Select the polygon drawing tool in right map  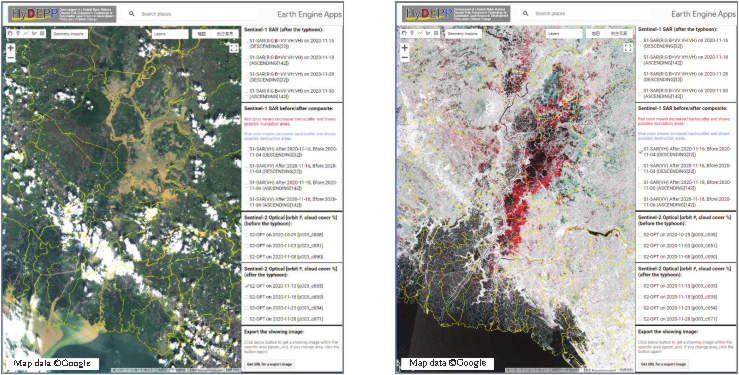427,33
